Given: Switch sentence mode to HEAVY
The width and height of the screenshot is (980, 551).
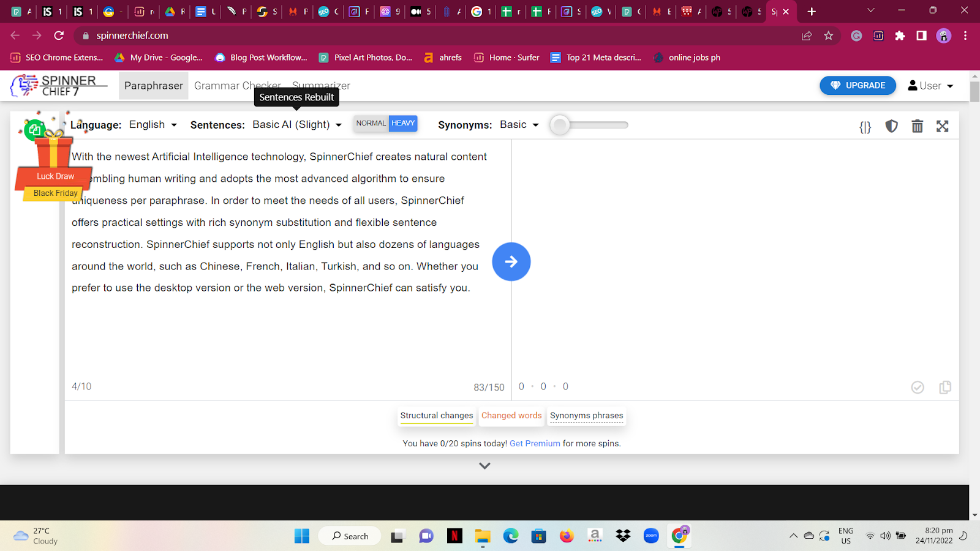Looking at the screenshot, I should 403,124.
